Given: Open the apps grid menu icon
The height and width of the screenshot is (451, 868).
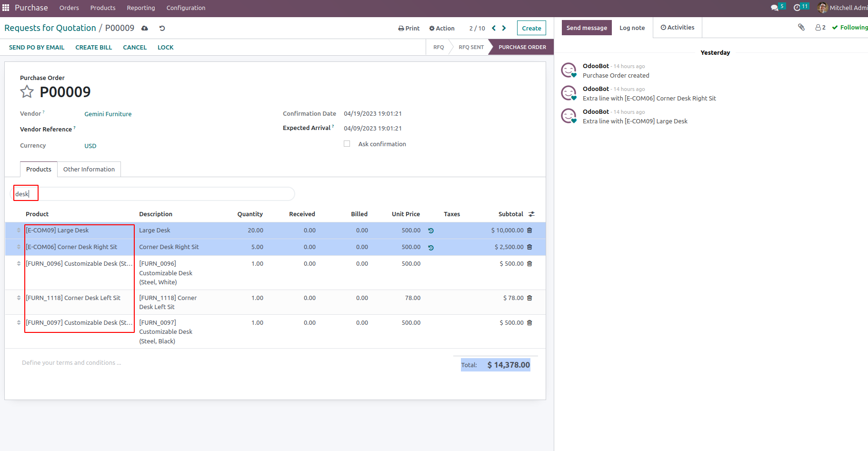Looking at the screenshot, I should (6, 8).
